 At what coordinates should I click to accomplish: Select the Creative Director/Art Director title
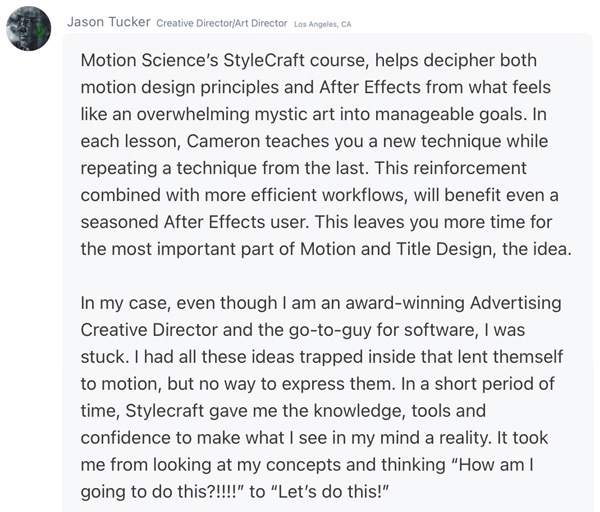pyautogui.click(x=222, y=23)
